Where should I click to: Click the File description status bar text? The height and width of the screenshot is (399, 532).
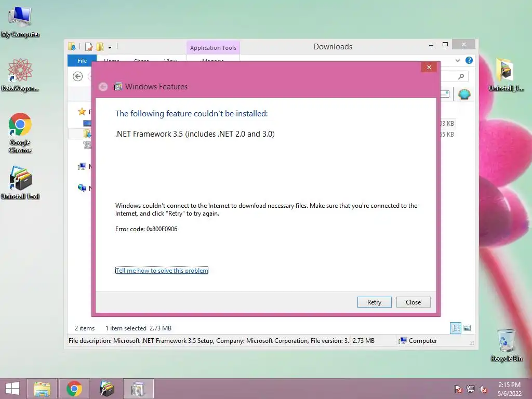[209, 341]
